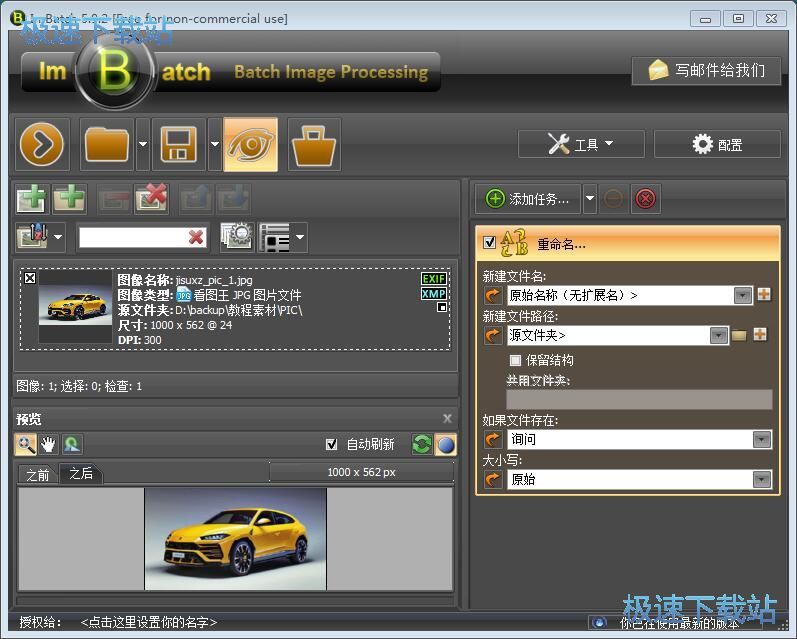Click plus icon beside 新建文件名 field

[x=763, y=294]
